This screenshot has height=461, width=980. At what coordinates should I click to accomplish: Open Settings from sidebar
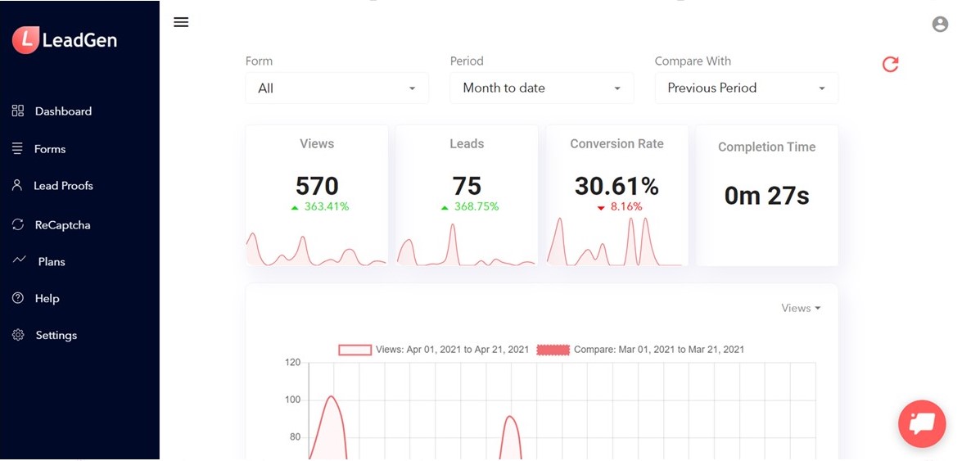pyautogui.click(x=56, y=335)
